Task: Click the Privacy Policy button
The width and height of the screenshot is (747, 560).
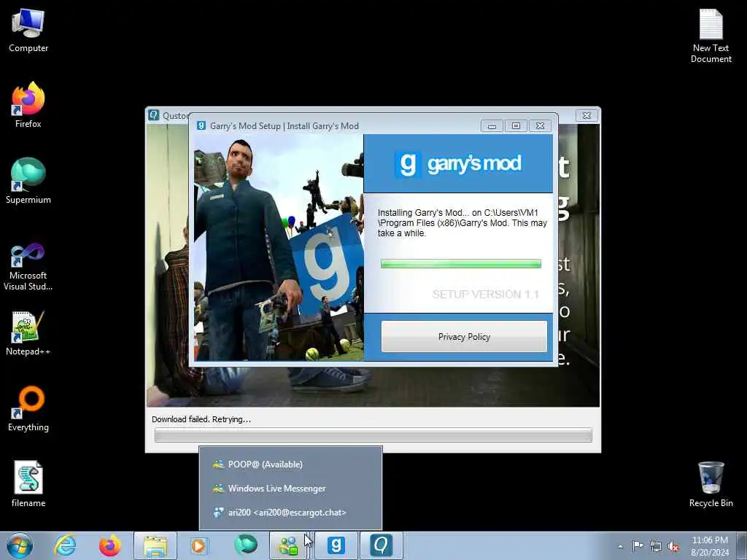Action: click(x=464, y=337)
